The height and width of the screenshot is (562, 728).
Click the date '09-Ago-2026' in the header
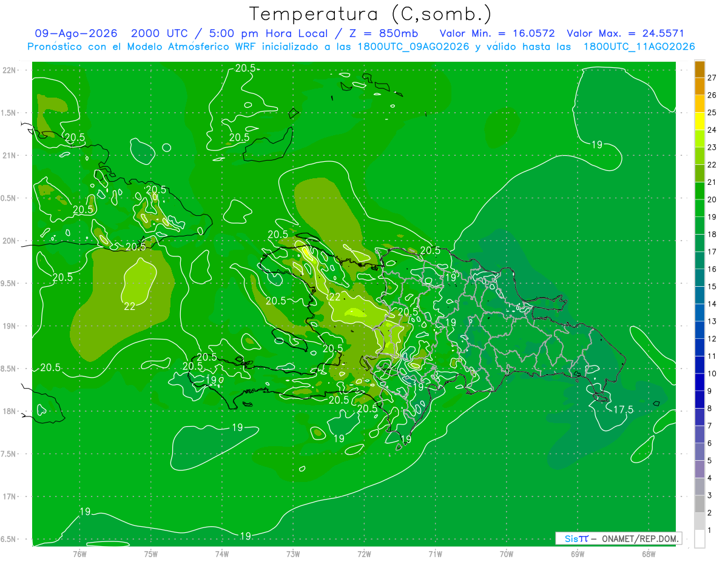tap(76, 33)
